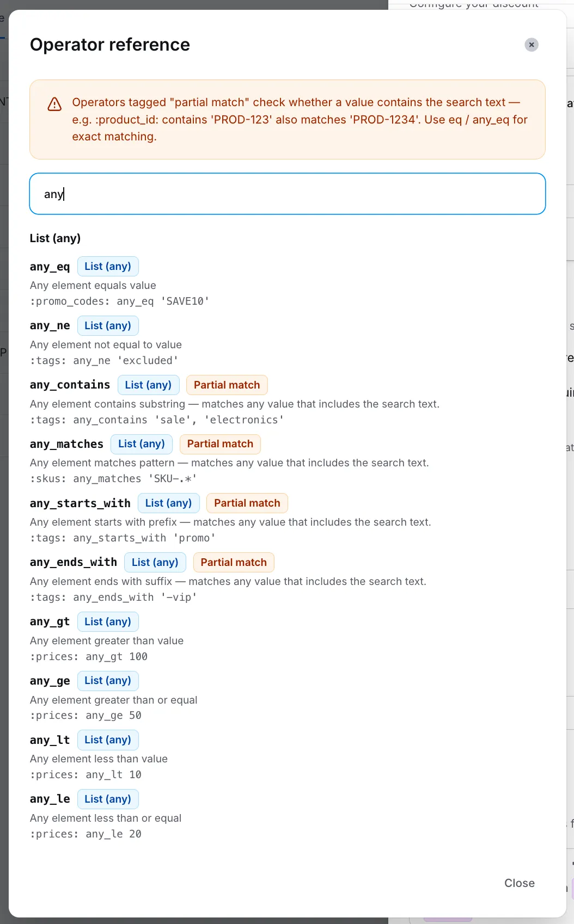
Task: Select the any_eq operator name
Action: pos(50,267)
